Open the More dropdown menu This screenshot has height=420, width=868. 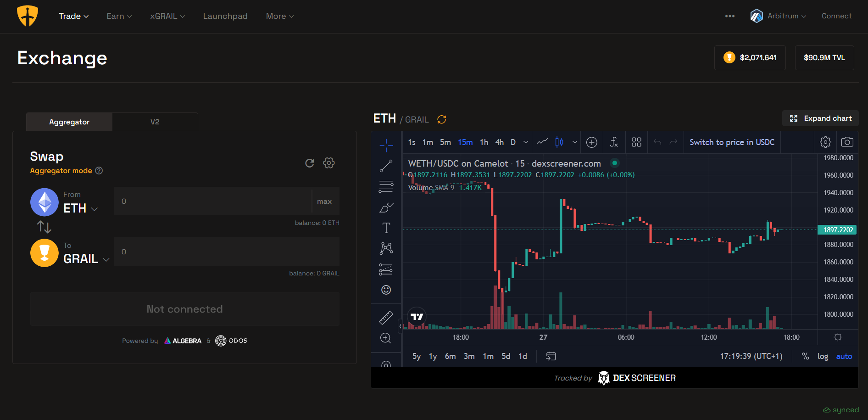pos(280,16)
